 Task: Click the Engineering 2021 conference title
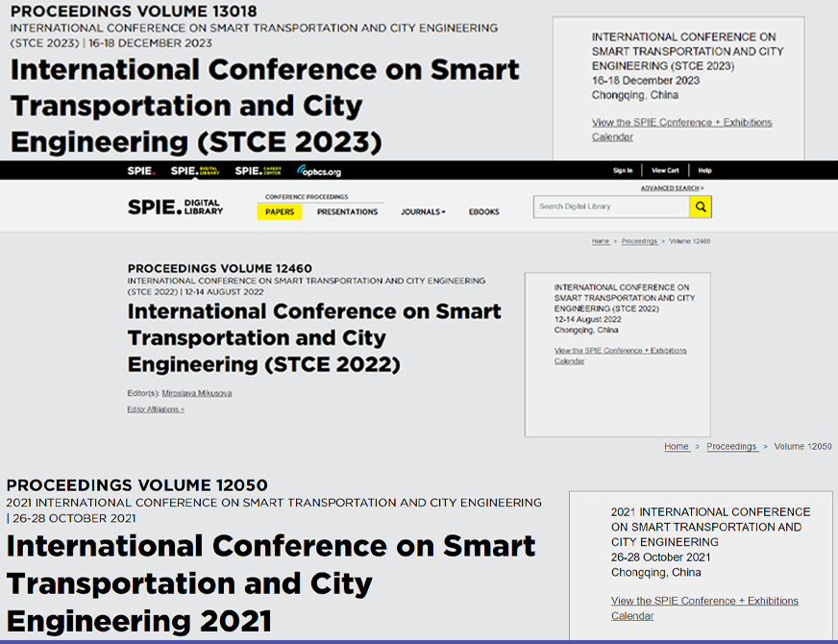(270, 583)
